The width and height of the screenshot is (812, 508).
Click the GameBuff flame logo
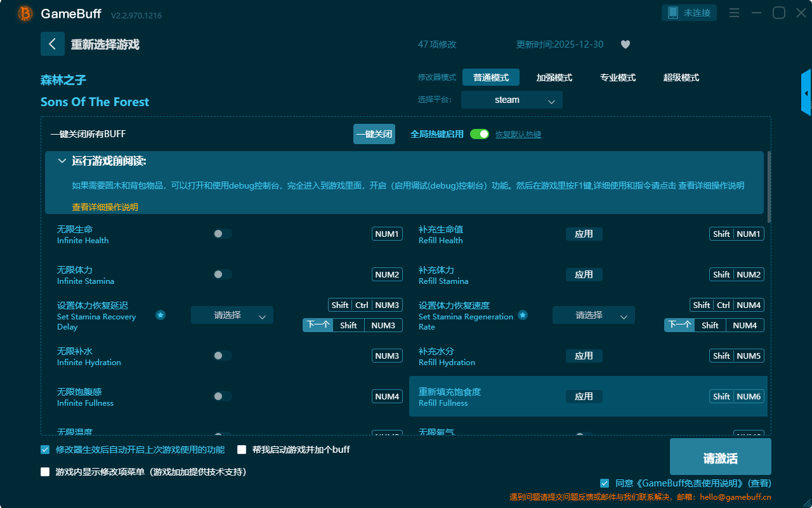click(25, 13)
